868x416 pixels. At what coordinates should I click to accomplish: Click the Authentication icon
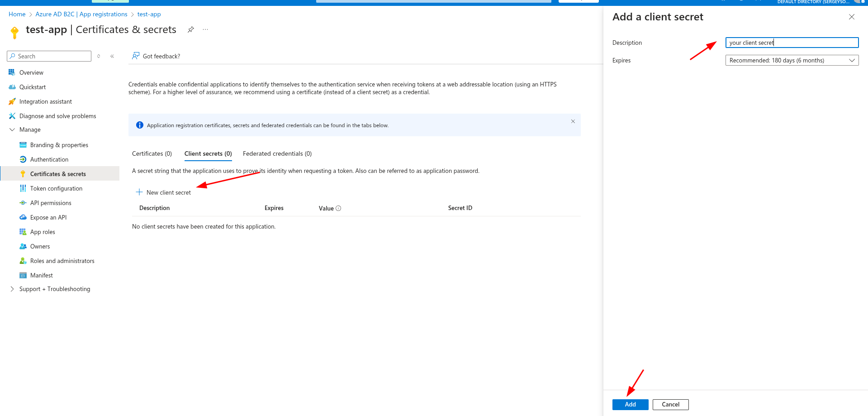tap(23, 159)
